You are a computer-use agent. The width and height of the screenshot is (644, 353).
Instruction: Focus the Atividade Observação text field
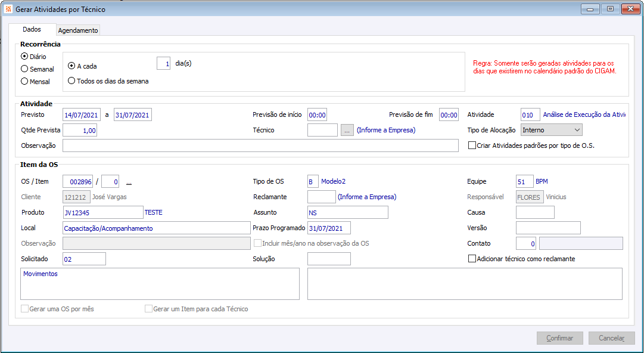click(260, 145)
